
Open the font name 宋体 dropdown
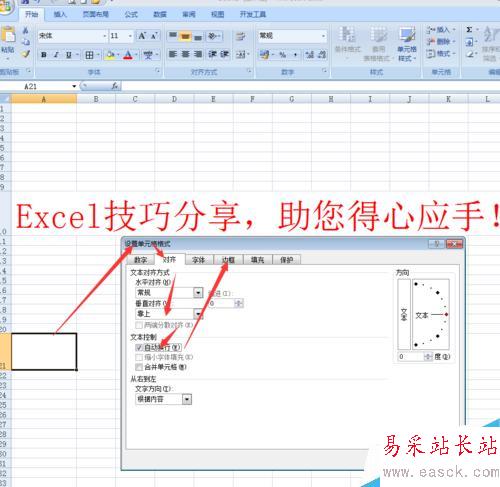coord(105,36)
